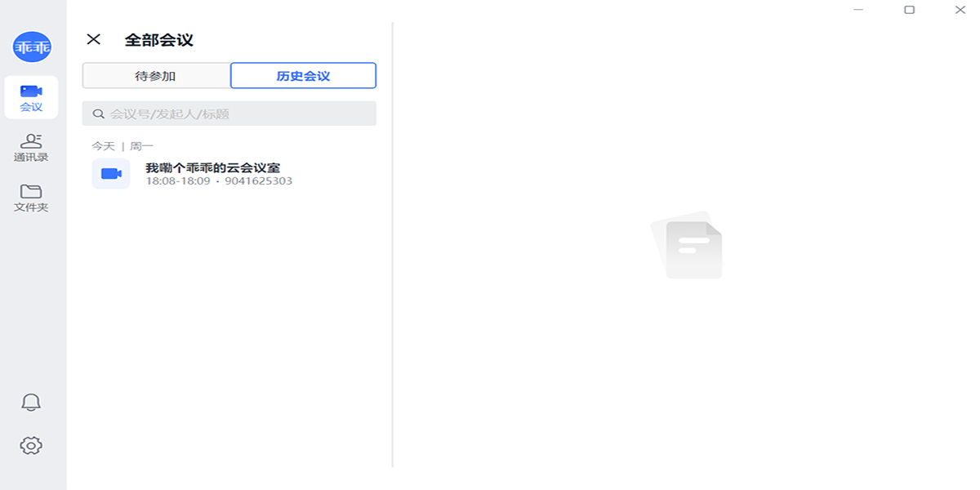This screenshot has width=980, height=490.
Task: Click the 乖乖 profile avatar
Action: click(32, 47)
